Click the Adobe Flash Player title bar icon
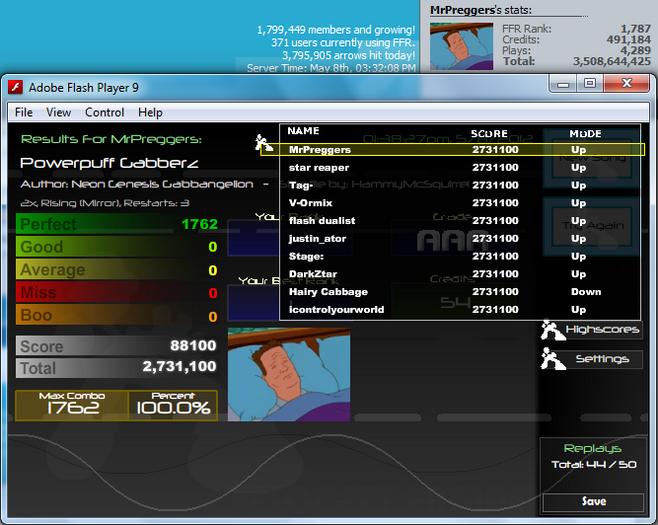The image size is (658, 525). tap(16, 87)
